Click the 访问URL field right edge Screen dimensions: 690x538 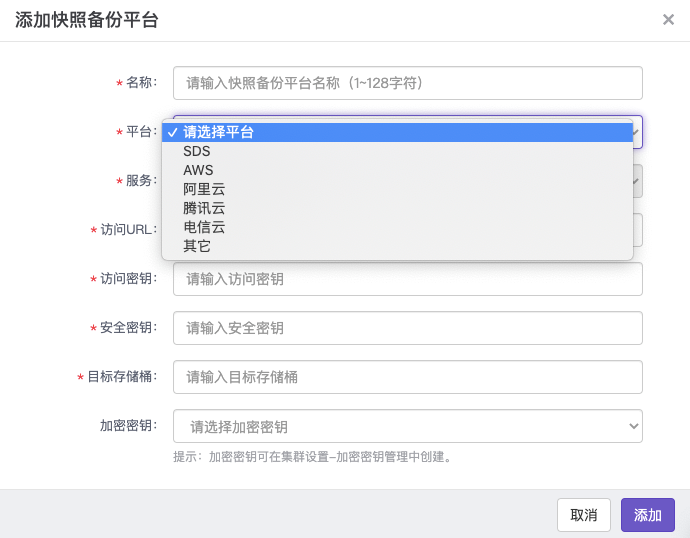[x=638, y=230]
